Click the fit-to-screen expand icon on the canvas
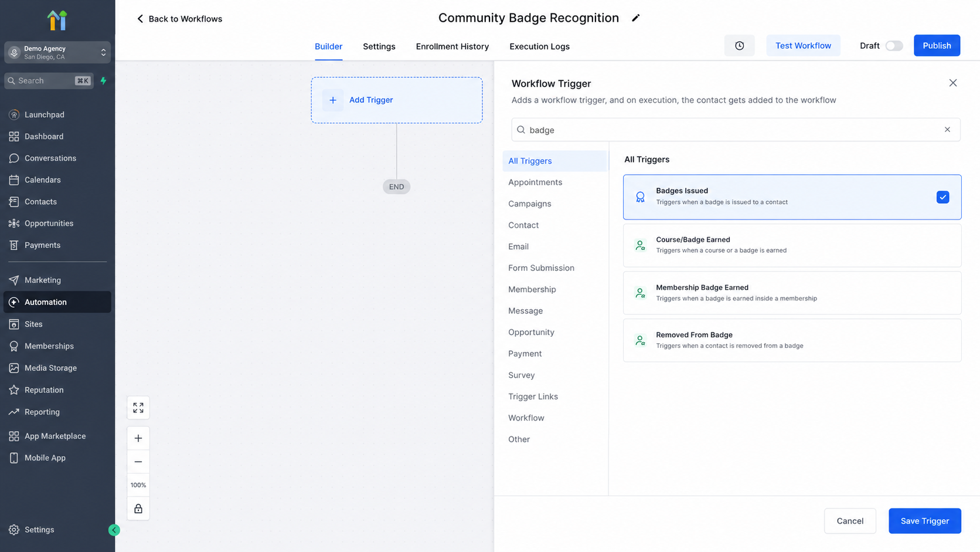The width and height of the screenshot is (980, 552). [x=138, y=408]
